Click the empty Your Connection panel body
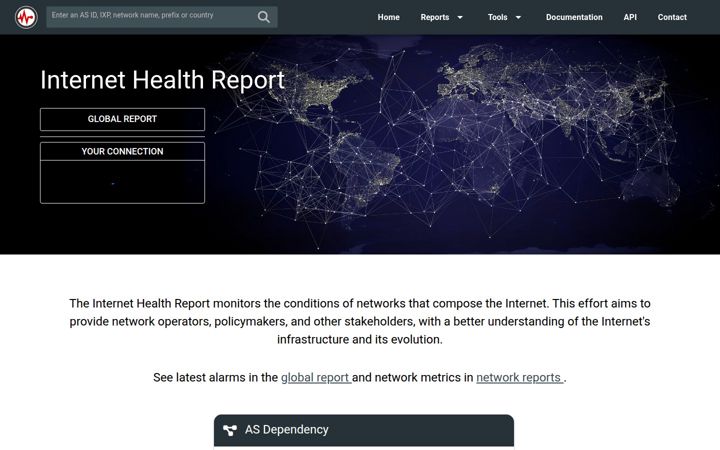Viewport: 720px width, 450px height. (122, 182)
